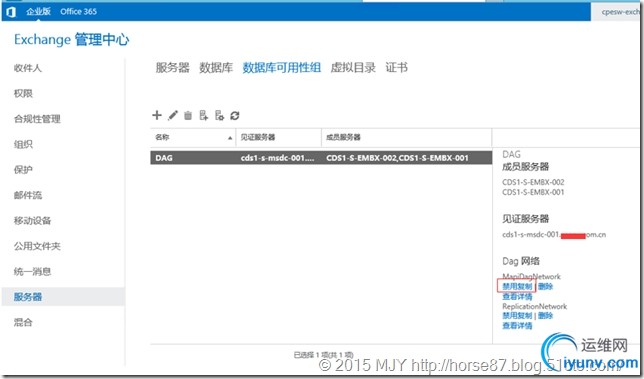Click the new DAG network icon
This screenshot has width=644, height=379.
[219, 115]
